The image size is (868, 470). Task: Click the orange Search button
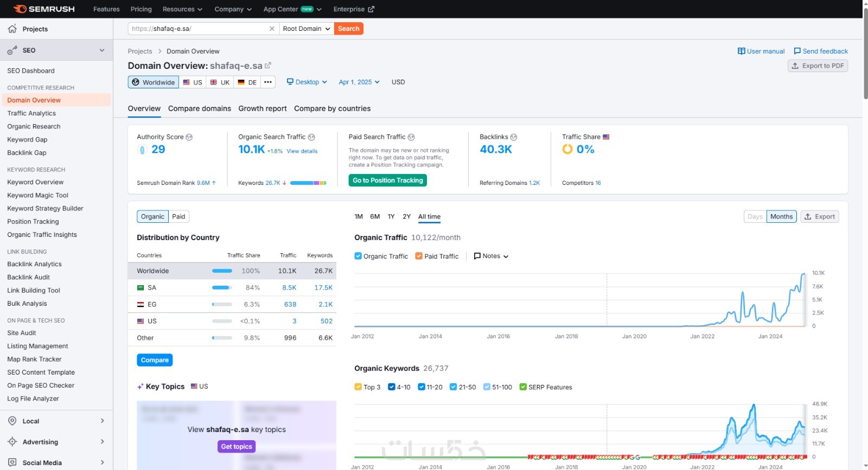(x=349, y=29)
